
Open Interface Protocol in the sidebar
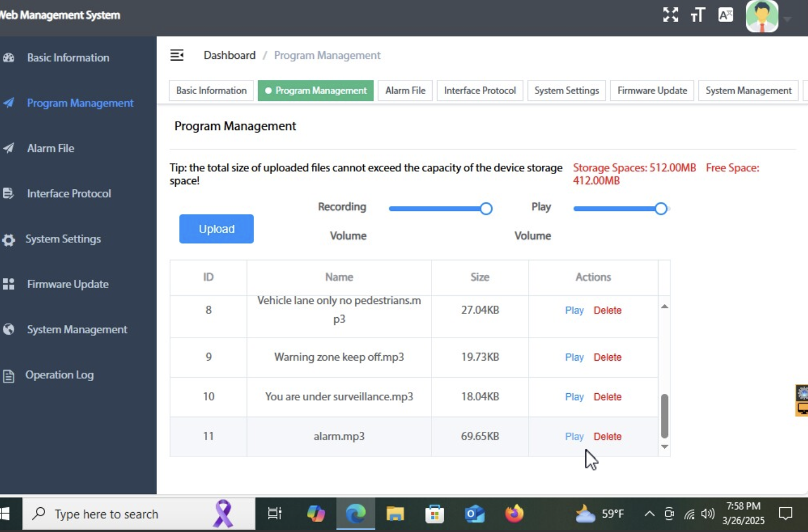pos(69,193)
